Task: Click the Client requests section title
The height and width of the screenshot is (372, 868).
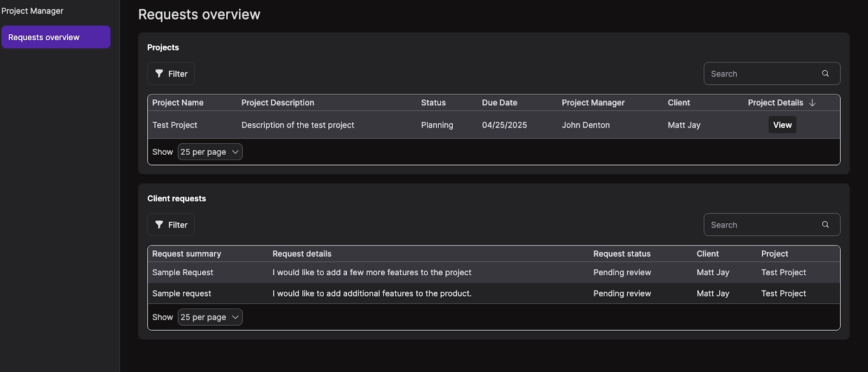Action: pyautogui.click(x=177, y=198)
